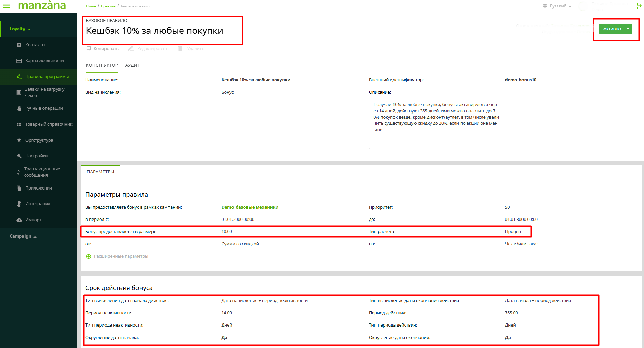Select the ПАРАМЕТРЫ tab

coord(100,172)
